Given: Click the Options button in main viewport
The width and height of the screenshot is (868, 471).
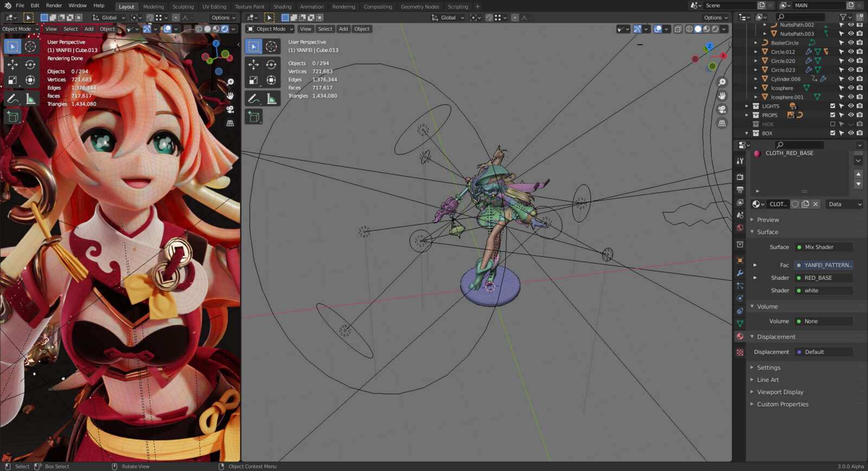Looking at the screenshot, I should [716, 17].
